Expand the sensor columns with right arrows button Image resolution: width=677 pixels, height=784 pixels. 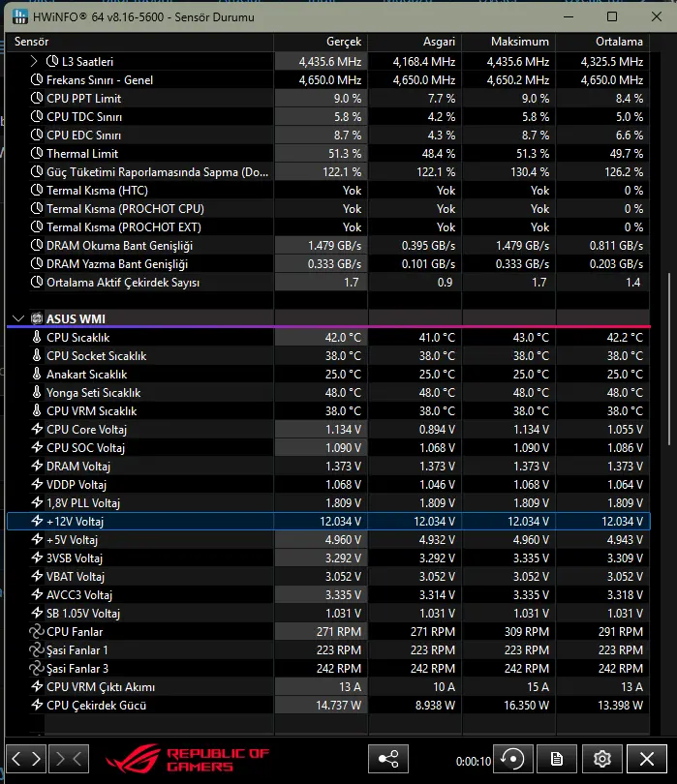click(x=26, y=759)
